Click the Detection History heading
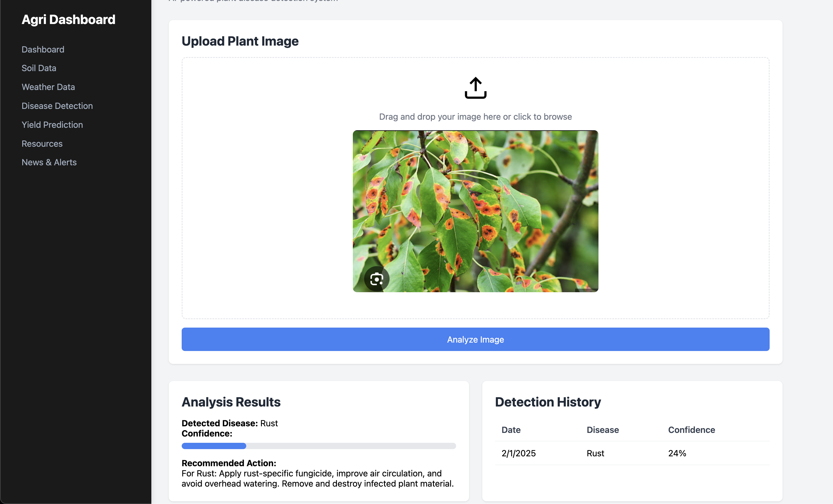This screenshot has width=833, height=504. tap(547, 402)
